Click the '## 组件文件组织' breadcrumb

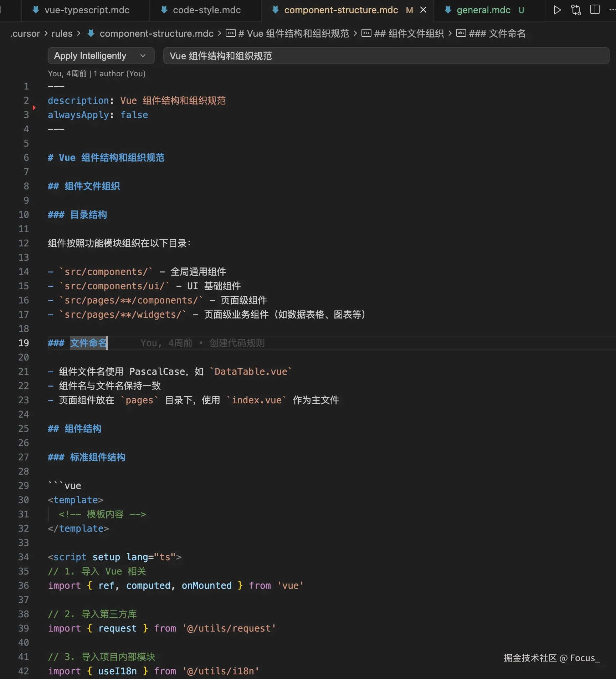[409, 34]
